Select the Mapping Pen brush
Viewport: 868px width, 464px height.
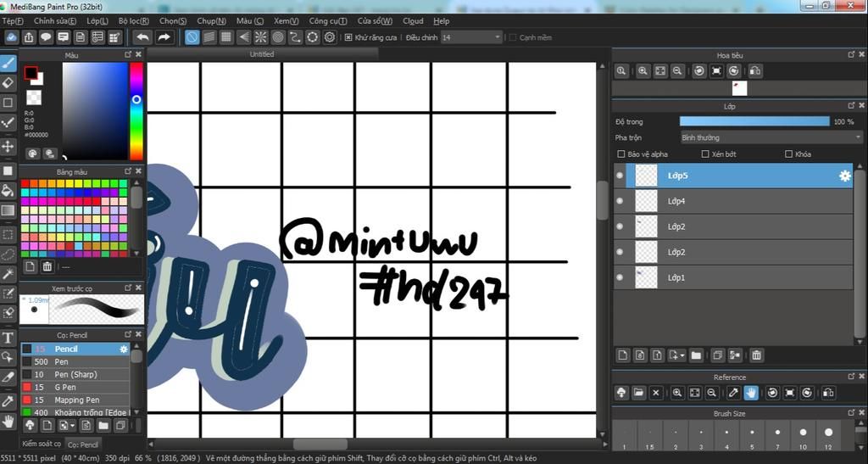pos(75,400)
